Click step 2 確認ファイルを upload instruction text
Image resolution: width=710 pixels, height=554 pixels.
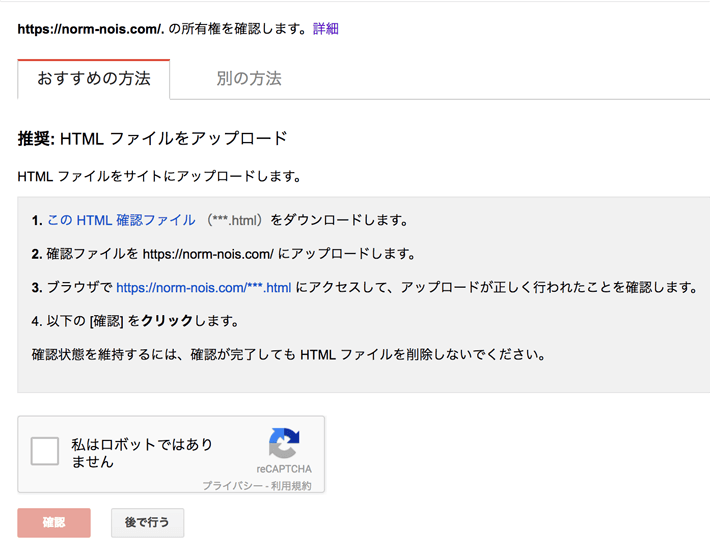(223, 254)
